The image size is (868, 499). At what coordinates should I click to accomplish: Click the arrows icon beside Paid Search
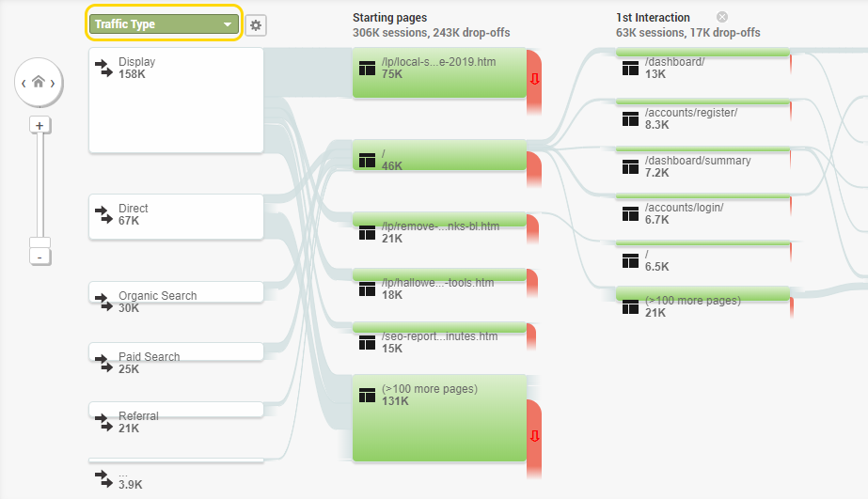(x=103, y=363)
